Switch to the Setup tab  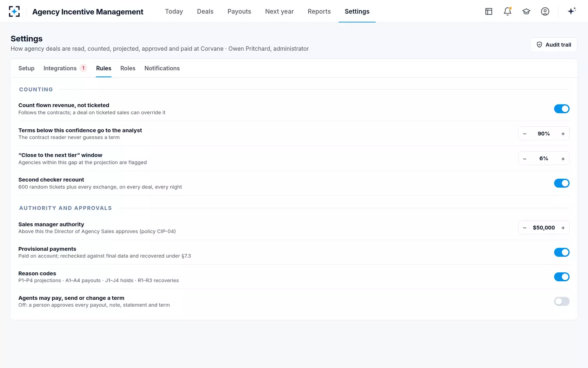coord(27,68)
